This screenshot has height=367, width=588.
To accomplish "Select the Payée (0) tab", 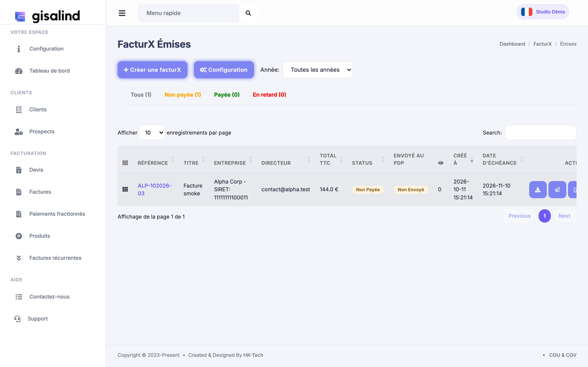I will [x=227, y=95].
